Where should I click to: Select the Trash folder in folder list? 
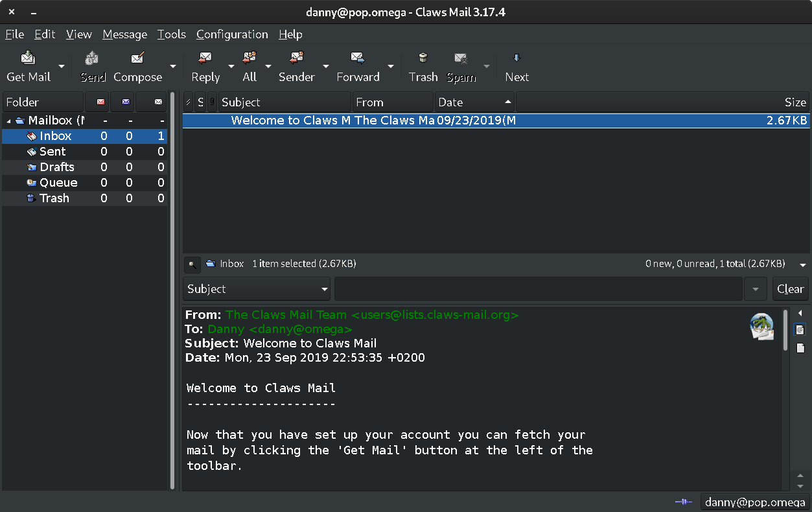point(84,198)
